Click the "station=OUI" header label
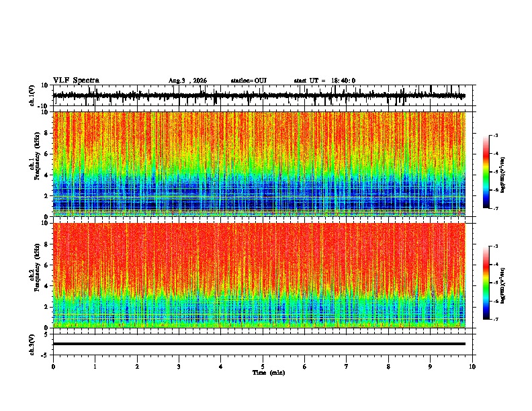Image resolution: width=532 pixels, height=411 pixels. click(x=249, y=81)
